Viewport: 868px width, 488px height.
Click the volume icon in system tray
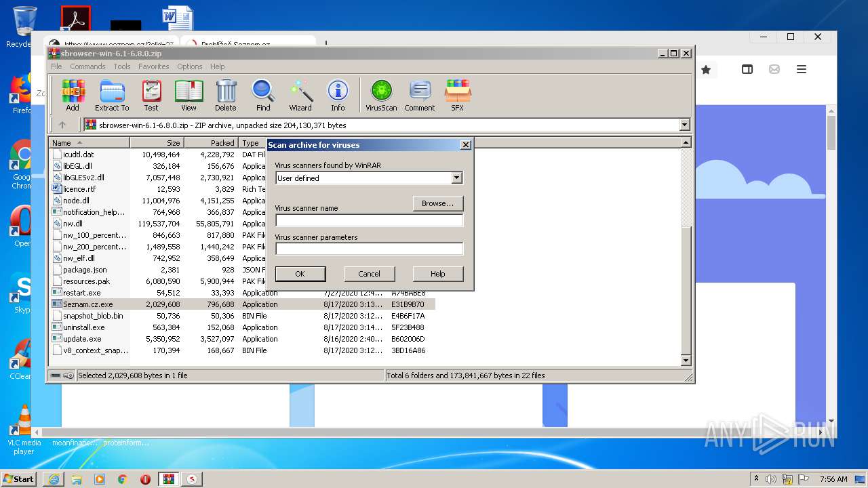coord(771,479)
